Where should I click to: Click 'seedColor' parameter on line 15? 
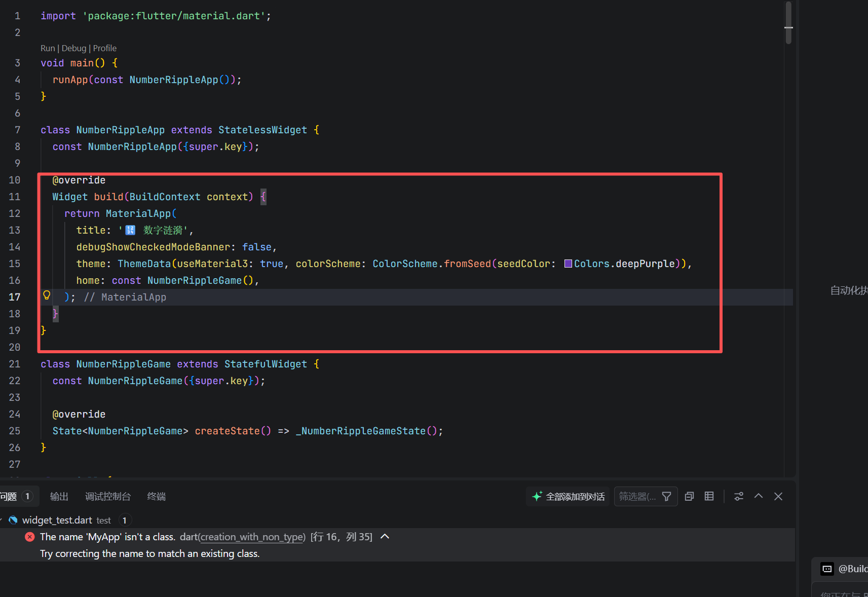[523, 264]
